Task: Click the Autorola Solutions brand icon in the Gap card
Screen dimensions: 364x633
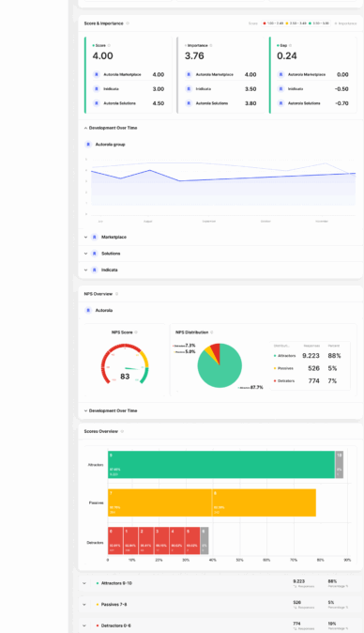Action: click(x=281, y=103)
